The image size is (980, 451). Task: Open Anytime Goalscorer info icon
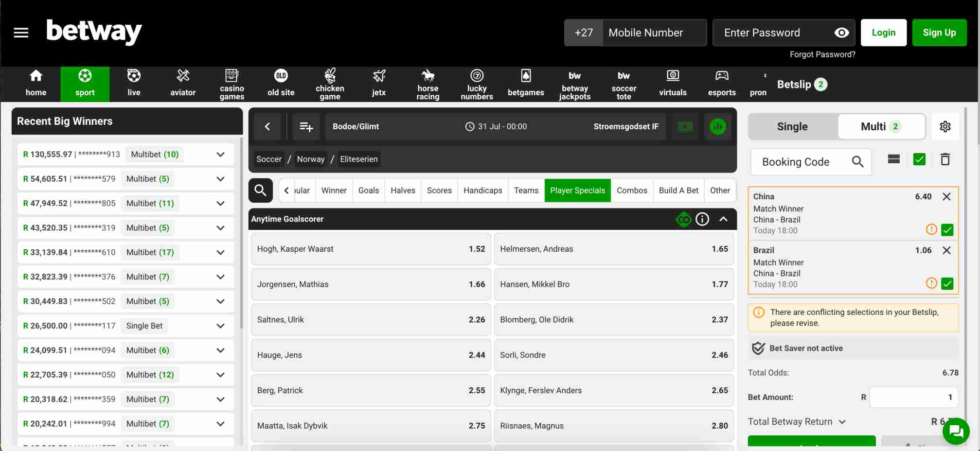pos(702,219)
